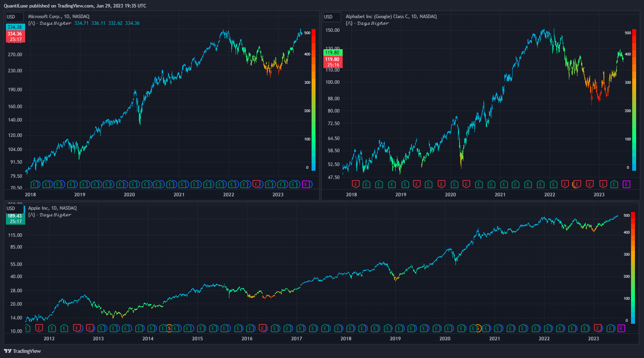The height and width of the screenshot is (358, 644).
Task: Click the purple upcoming earnings marker on Apple chart
Action: (621, 328)
